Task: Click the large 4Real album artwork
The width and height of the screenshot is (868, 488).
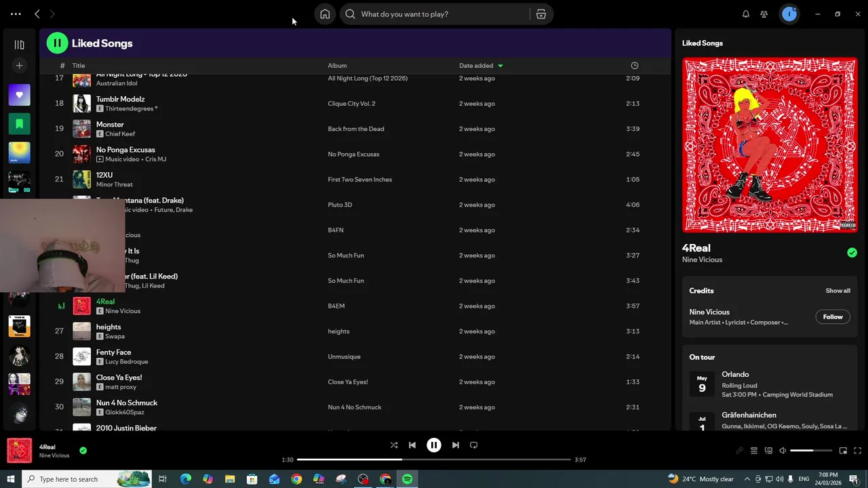Action: [x=770, y=145]
